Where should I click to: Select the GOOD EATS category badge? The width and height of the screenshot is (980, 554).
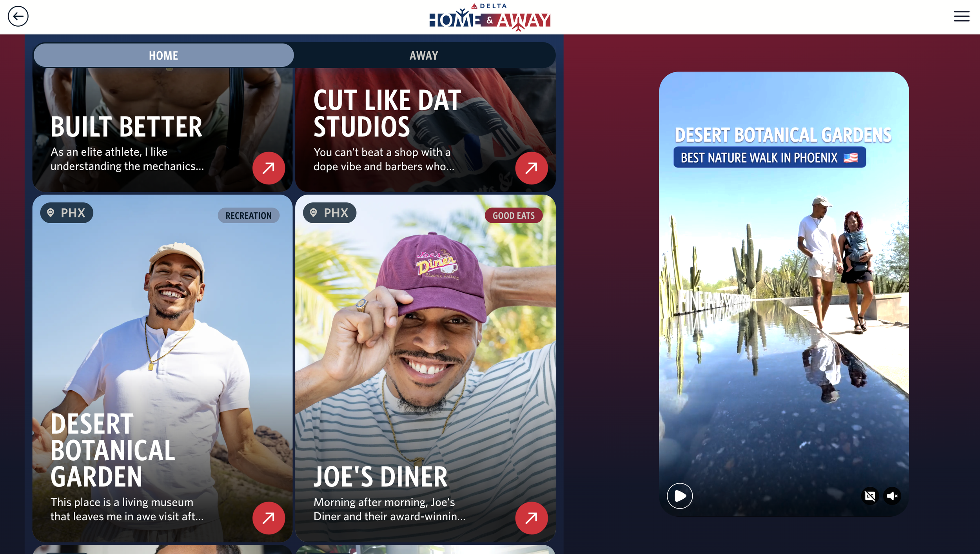click(514, 215)
